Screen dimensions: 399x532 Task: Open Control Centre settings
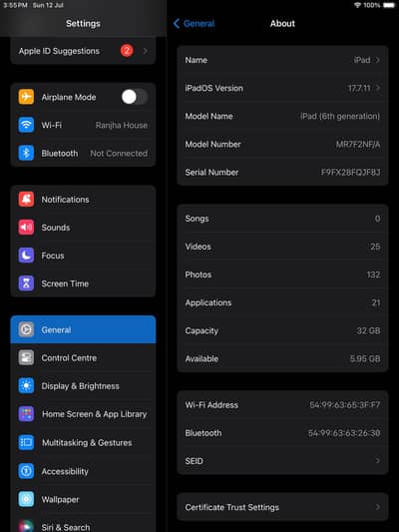point(83,357)
